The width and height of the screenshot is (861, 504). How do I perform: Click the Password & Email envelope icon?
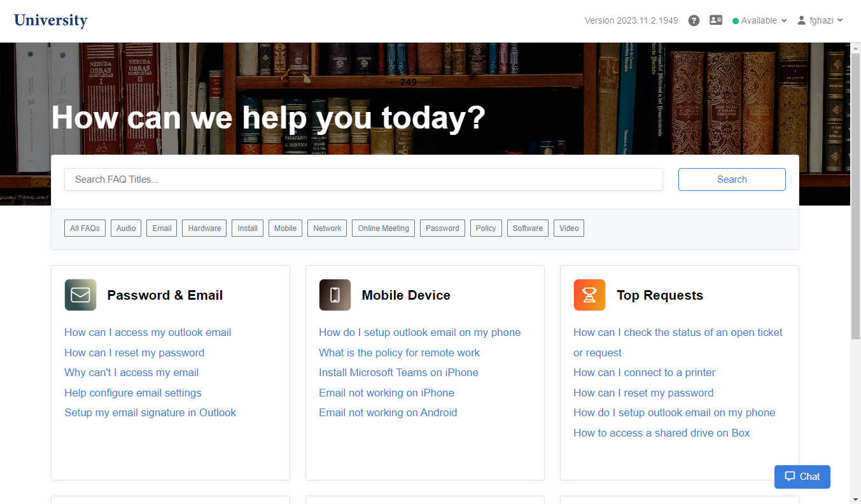coord(80,295)
